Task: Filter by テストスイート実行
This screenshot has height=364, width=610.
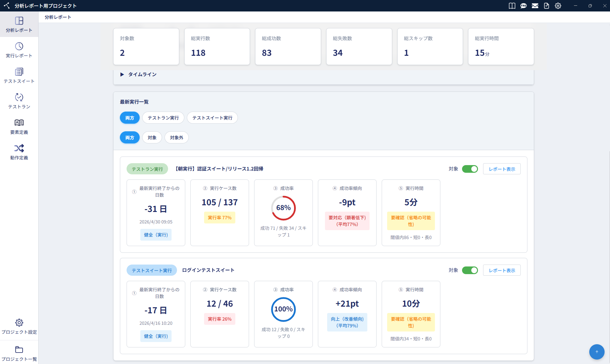Action: point(212,118)
